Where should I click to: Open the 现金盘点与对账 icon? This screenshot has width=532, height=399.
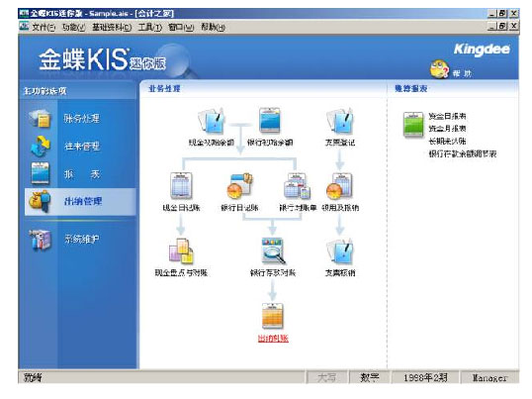181,251
